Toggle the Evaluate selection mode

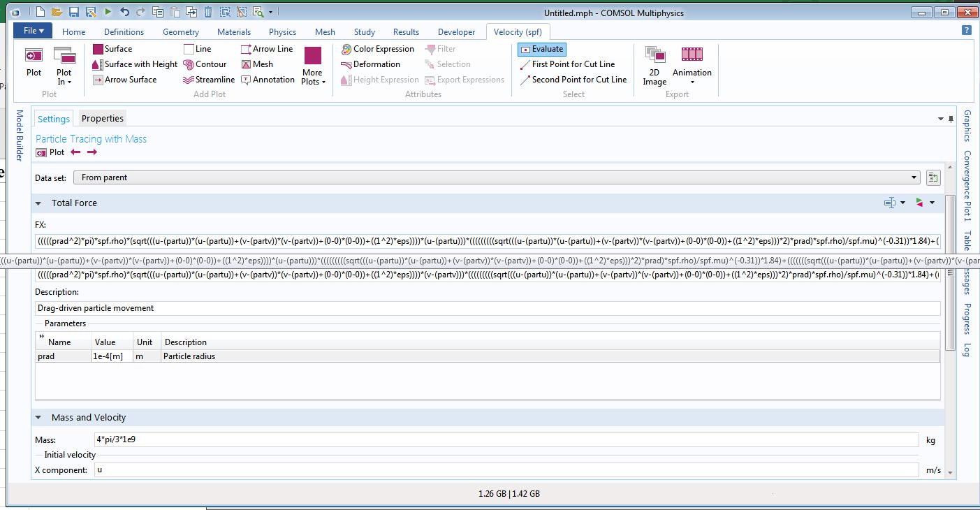[x=541, y=49]
